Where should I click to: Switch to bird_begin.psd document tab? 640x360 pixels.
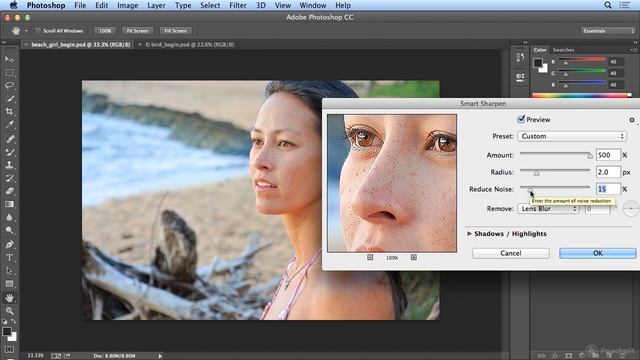click(190, 44)
